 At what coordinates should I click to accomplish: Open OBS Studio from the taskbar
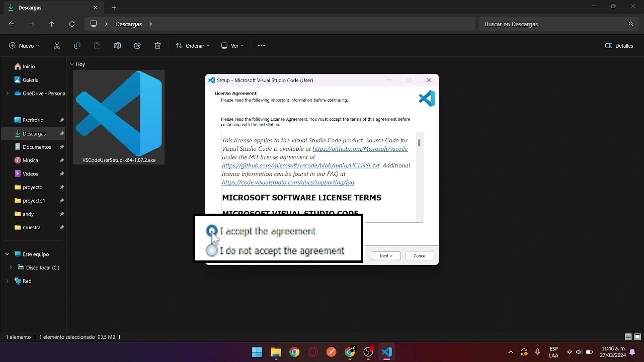pyautogui.click(x=368, y=352)
